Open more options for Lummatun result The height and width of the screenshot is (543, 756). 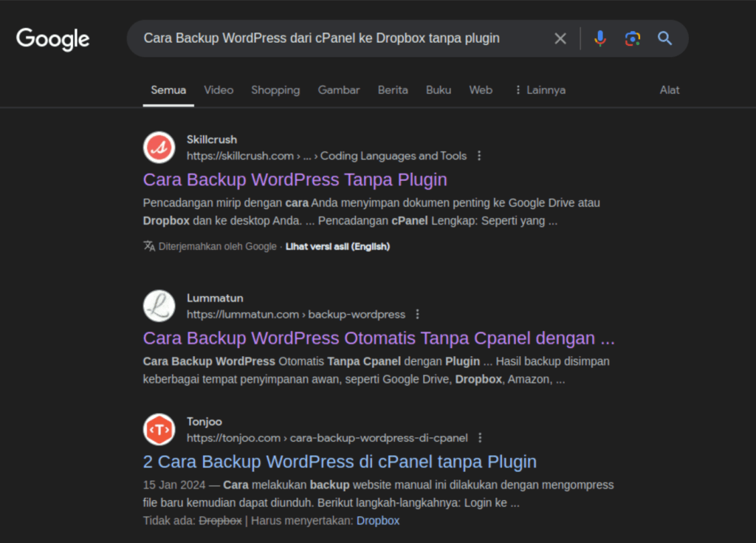coord(418,314)
